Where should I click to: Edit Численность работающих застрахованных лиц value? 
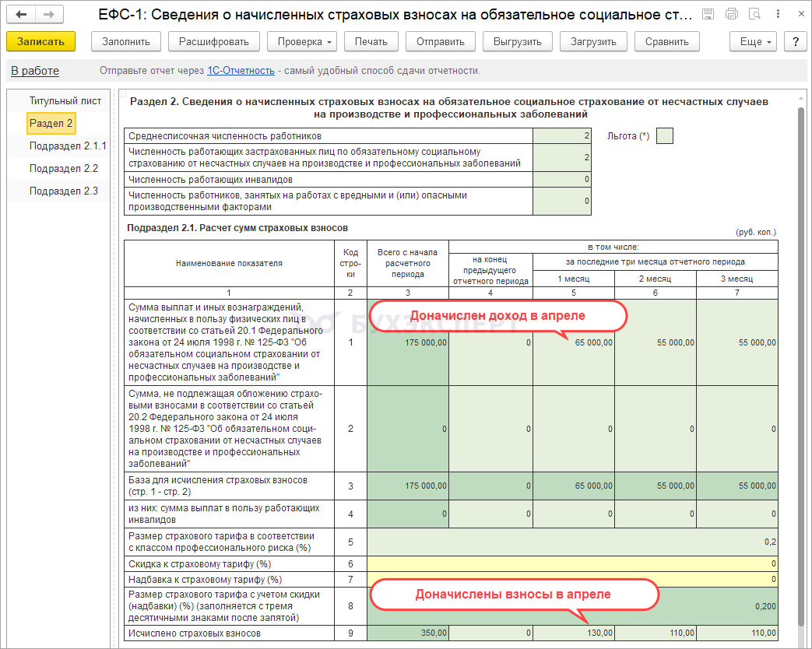(x=562, y=157)
